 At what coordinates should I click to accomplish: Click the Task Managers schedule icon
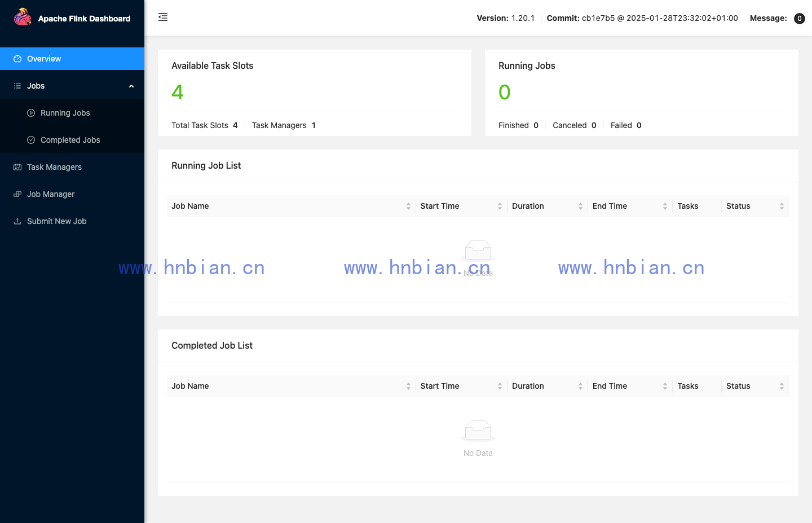click(x=17, y=167)
